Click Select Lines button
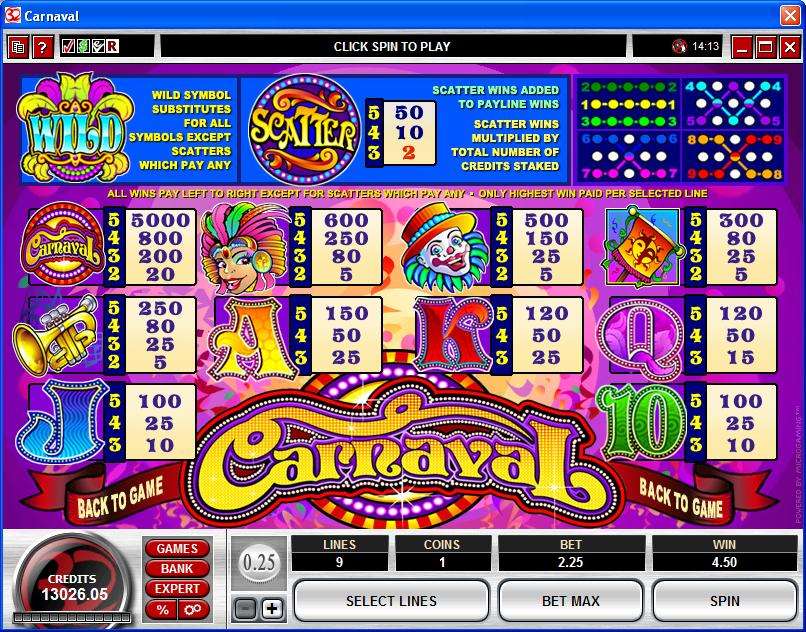This screenshot has width=806, height=632. coord(391,601)
